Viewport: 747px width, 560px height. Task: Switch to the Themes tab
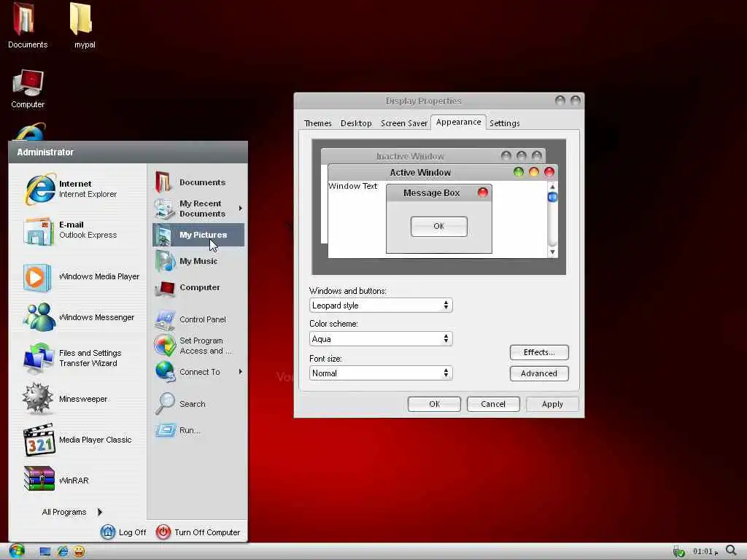(318, 123)
